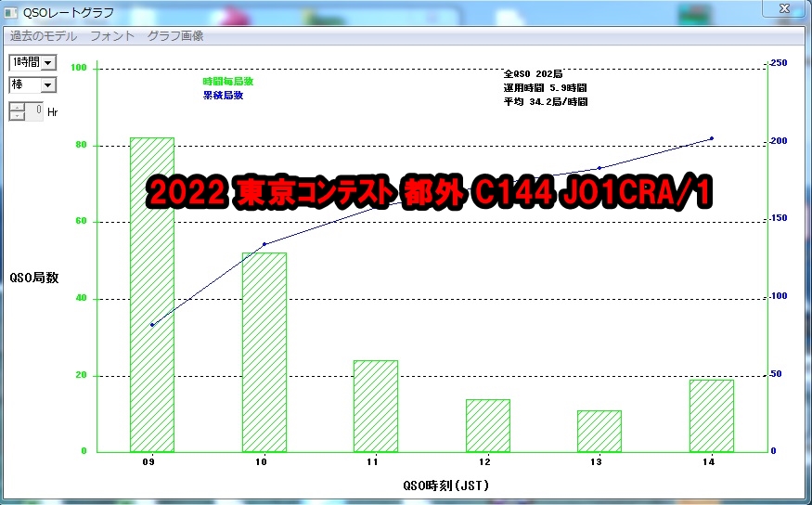This screenshot has height=505, width=812.
Task: Click the Hr value input field
Action: tap(35, 111)
